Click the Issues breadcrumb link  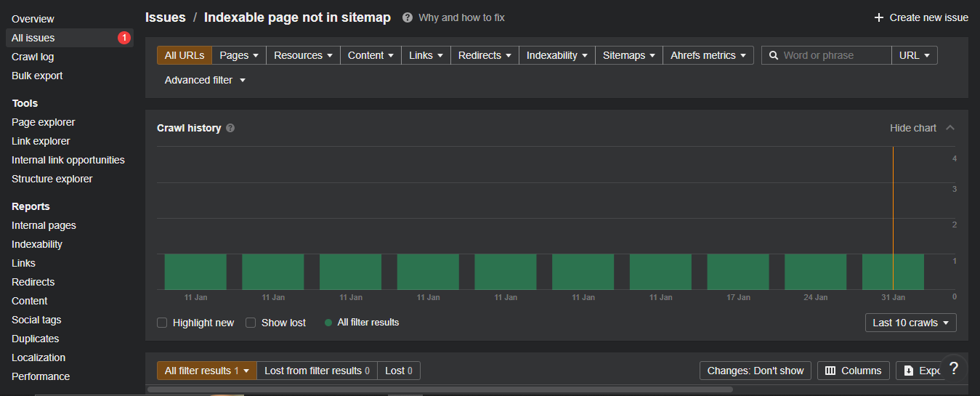pyautogui.click(x=166, y=17)
